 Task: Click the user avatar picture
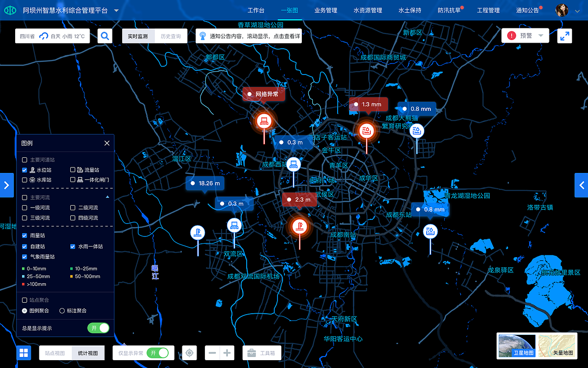click(562, 10)
